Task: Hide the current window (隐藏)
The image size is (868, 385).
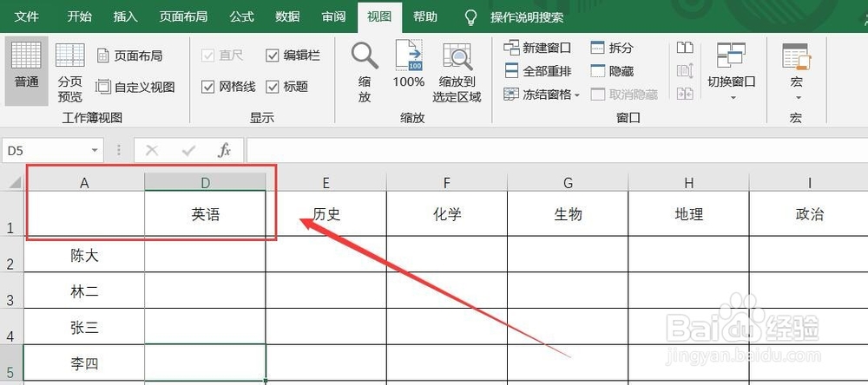Action: 612,71
